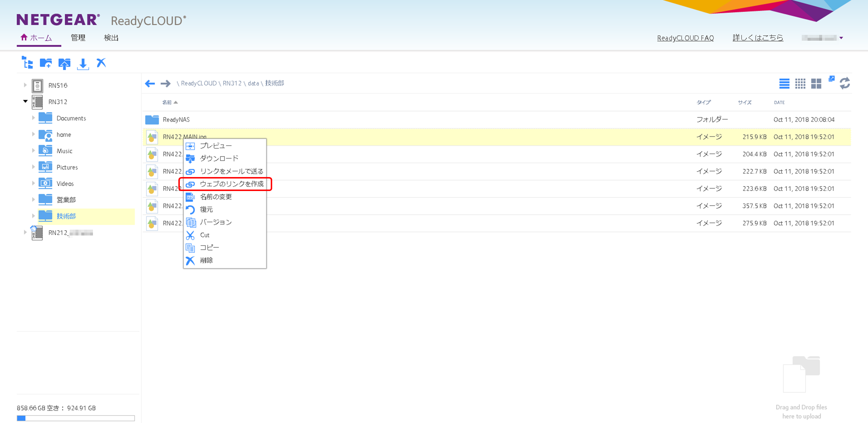Screen dimensions: 868x423
Task: Choose 削除 from the context menu
Action: point(225,260)
